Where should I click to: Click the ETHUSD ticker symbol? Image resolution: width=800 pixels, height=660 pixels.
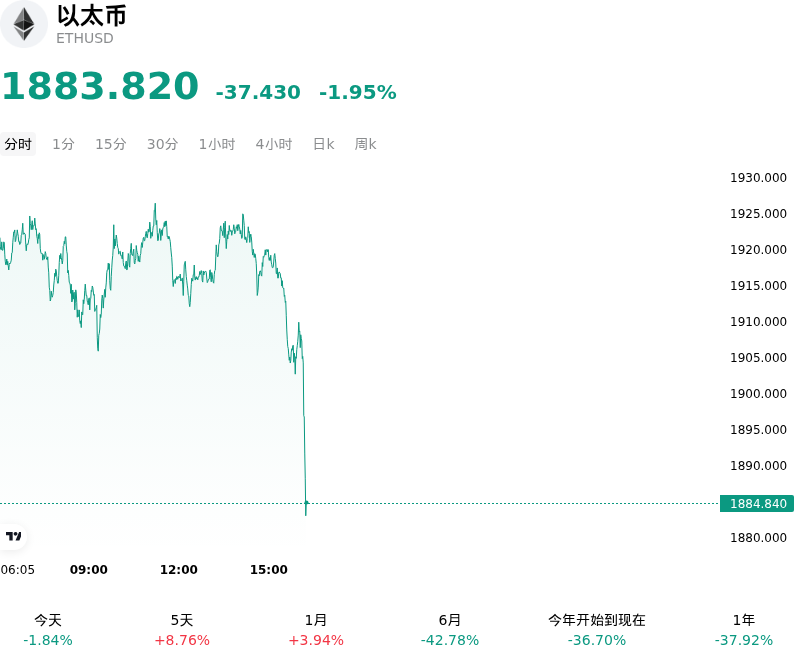click(x=85, y=38)
